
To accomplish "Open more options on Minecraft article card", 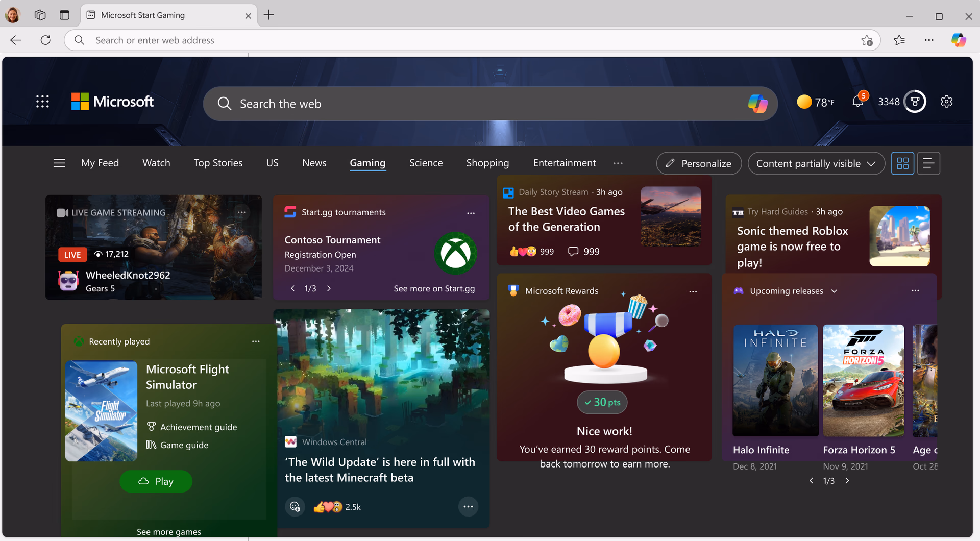I will coord(468,507).
